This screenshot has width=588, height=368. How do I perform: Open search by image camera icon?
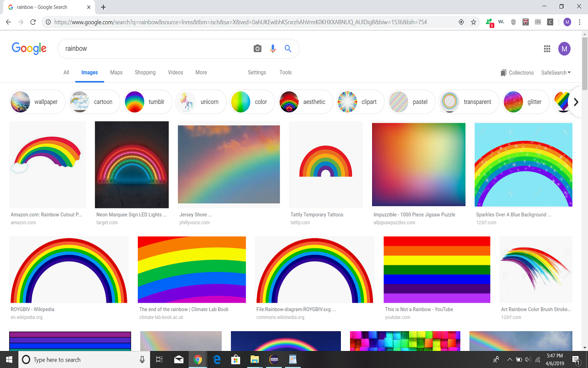point(257,49)
